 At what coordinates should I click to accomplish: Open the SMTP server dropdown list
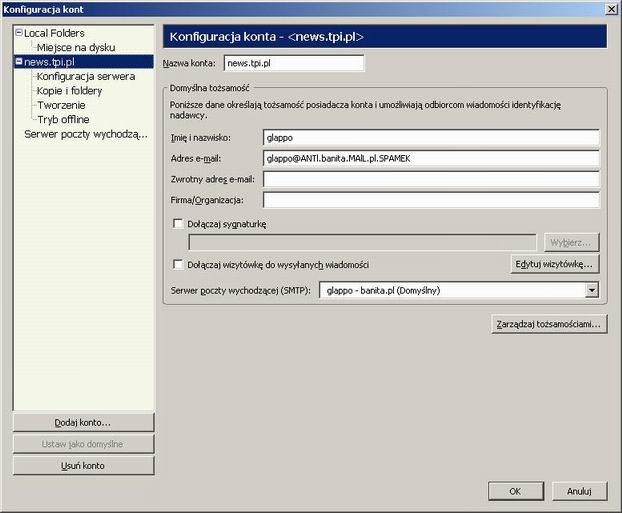coord(592,290)
